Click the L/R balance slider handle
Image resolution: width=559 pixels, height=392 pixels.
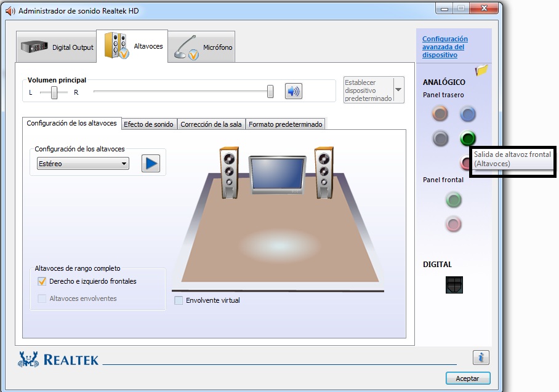pos(54,92)
